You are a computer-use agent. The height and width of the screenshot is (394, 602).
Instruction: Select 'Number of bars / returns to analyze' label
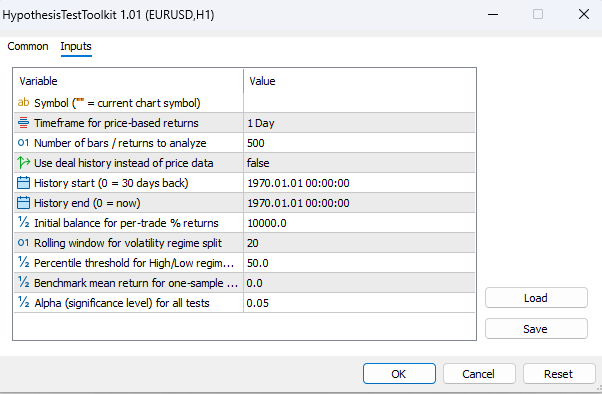(x=120, y=143)
